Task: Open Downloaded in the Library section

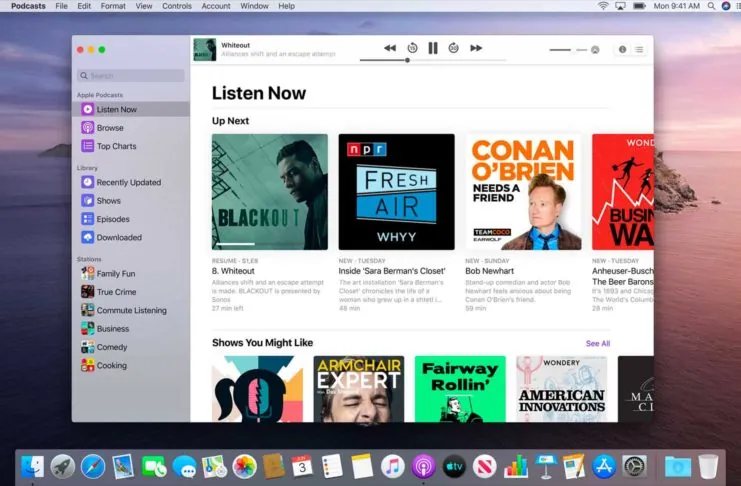Action: pos(131,237)
